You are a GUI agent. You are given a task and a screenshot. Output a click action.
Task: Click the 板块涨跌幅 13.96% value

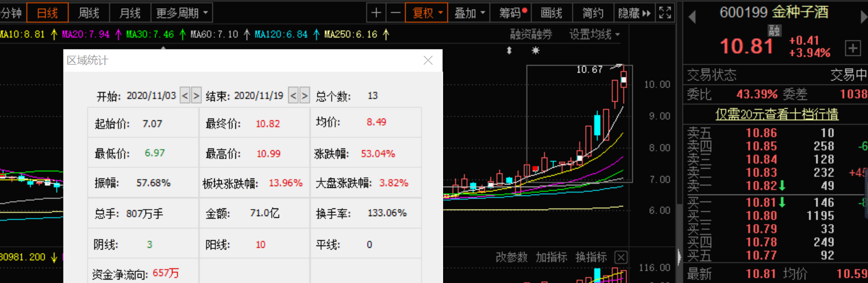(x=286, y=183)
